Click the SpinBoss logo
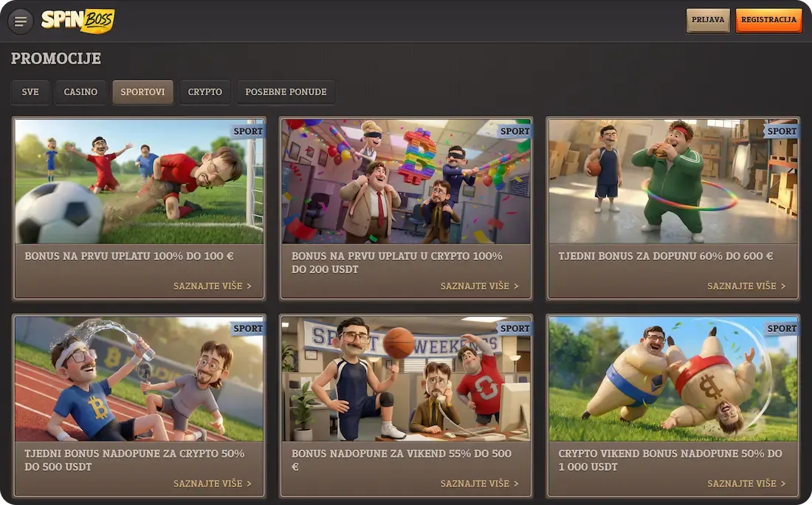This screenshot has height=505, width=812. 78,21
